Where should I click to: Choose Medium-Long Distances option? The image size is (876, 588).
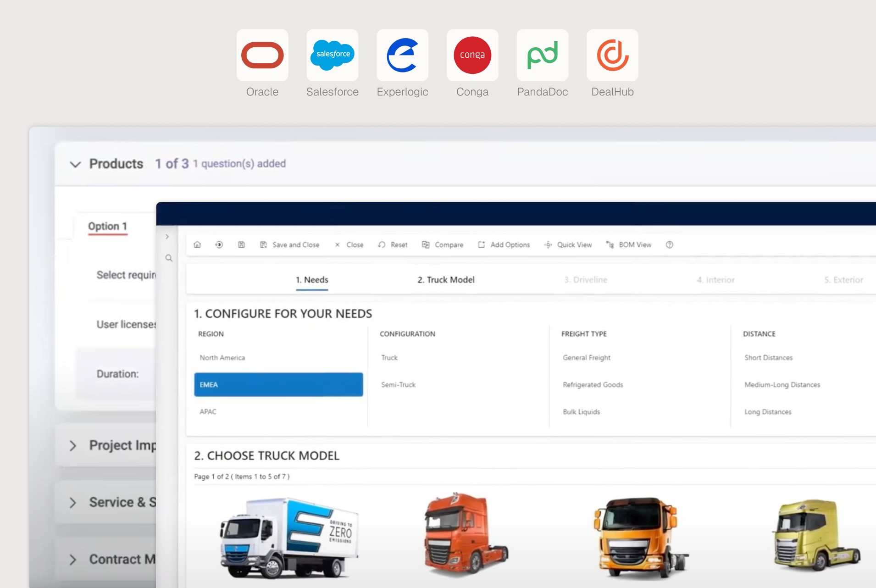[782, 385]
